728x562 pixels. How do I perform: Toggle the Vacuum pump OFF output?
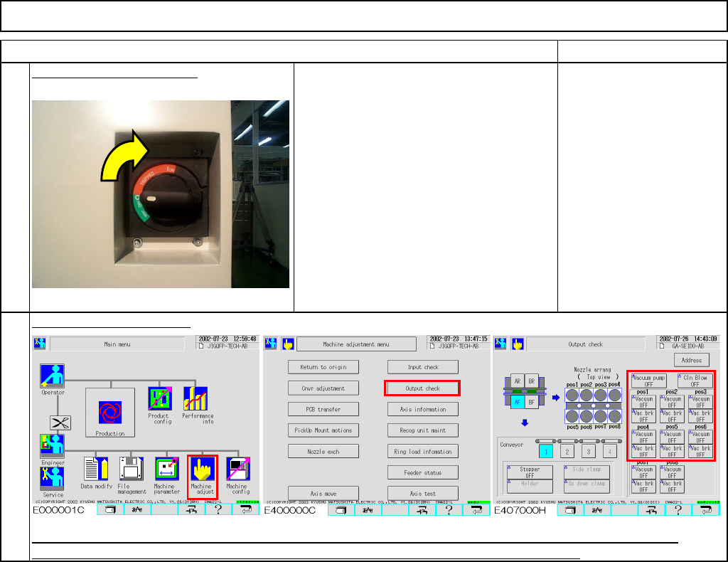click(x=648, y=381)
